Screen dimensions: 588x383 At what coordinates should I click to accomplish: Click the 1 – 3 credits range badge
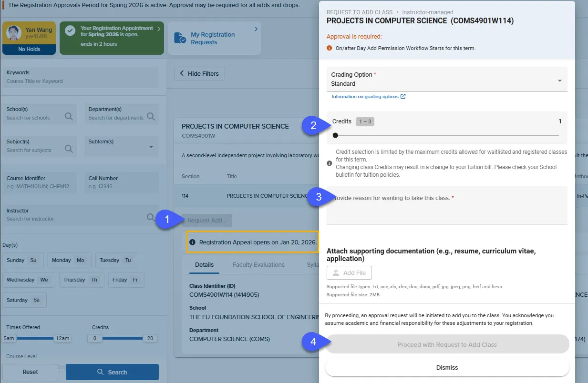point(365,121)
